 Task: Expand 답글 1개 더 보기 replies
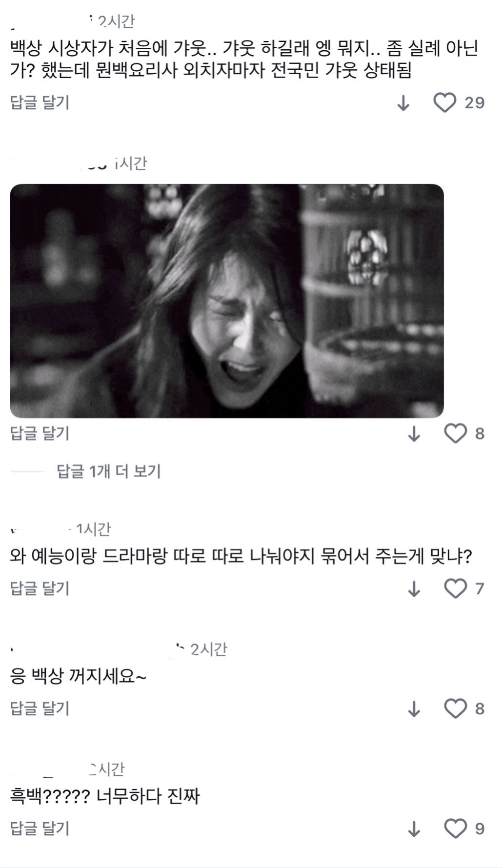(x=109, y=471)
